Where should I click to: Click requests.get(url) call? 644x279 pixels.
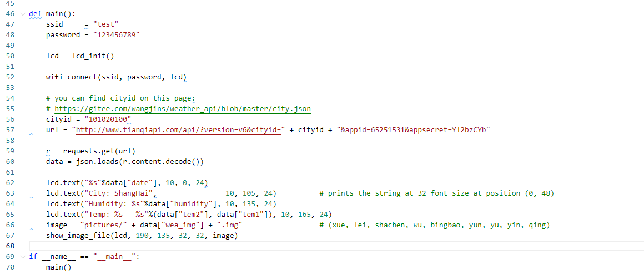point(99,151)
